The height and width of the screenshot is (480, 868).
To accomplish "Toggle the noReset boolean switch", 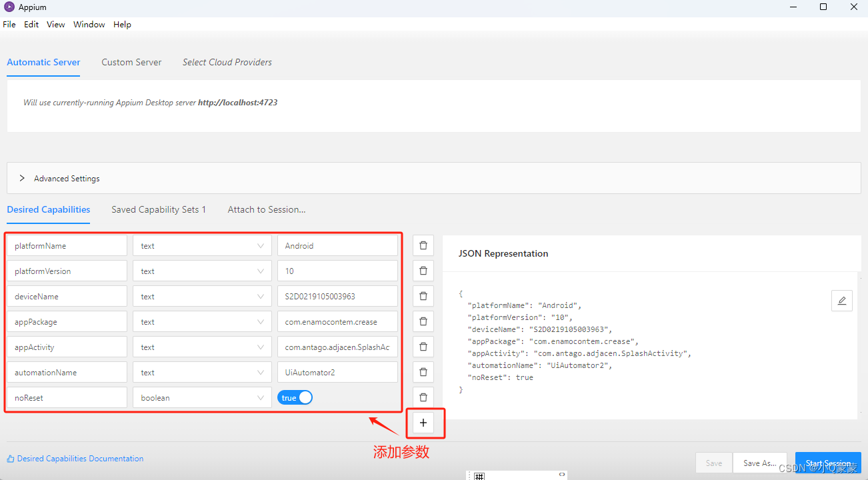I will pos(295,397).
